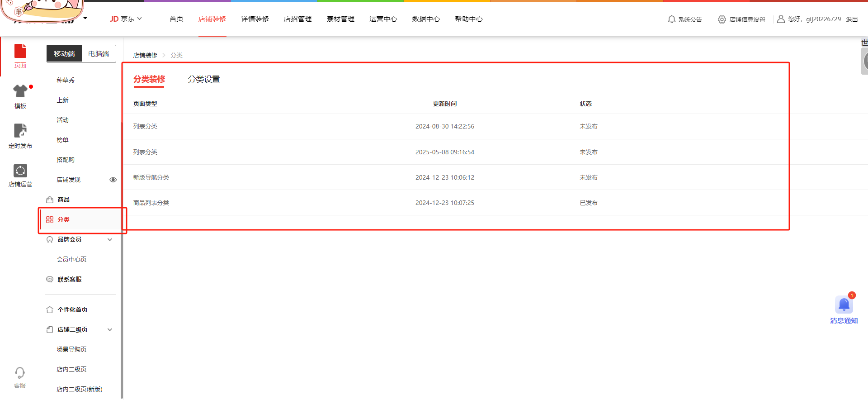The width and height of the screenshot is (868, 400).
Task: Click the 系统公告 bell icon
Action: click(672, 19)
